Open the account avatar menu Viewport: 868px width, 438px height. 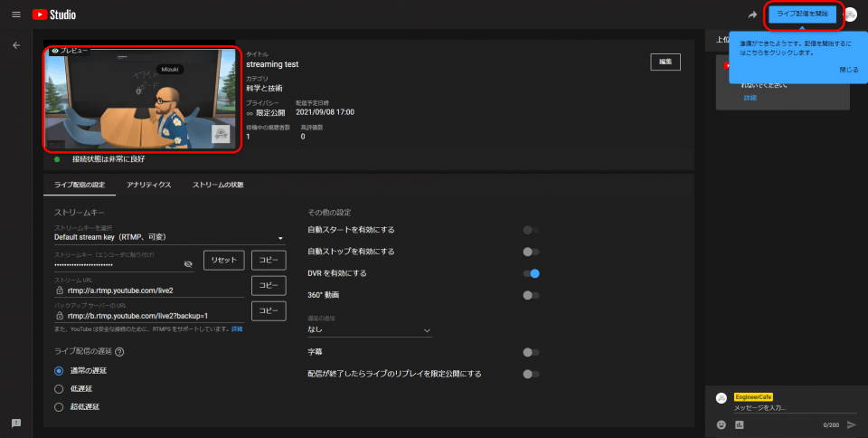[850, 14]
